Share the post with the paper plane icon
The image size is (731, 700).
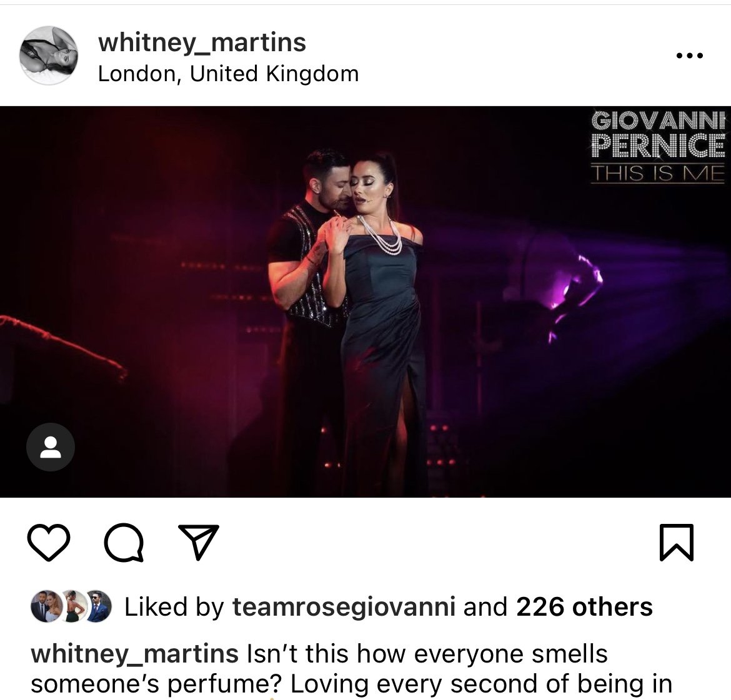pyautogui.click(x=199, y=542)
